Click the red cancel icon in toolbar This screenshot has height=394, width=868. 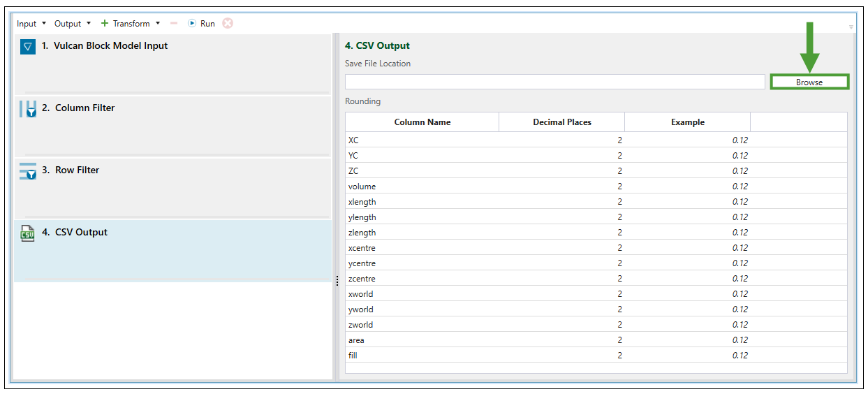click(228, 23)
